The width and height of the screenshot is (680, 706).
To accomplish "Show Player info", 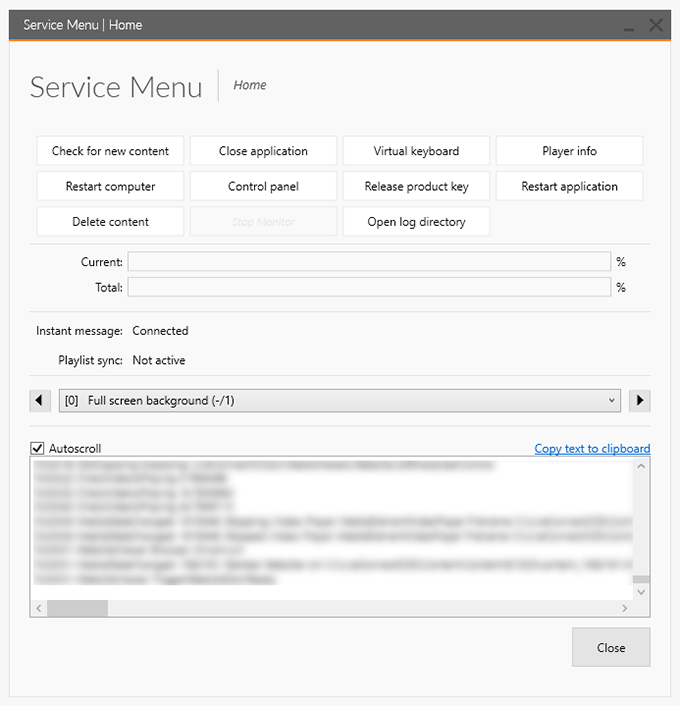I will [x=569, y=151].
